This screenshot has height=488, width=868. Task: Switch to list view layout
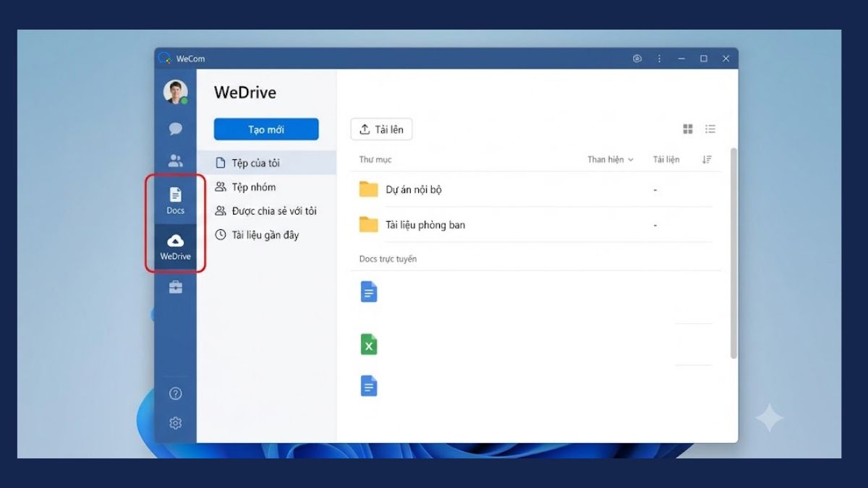click(710, 129)
